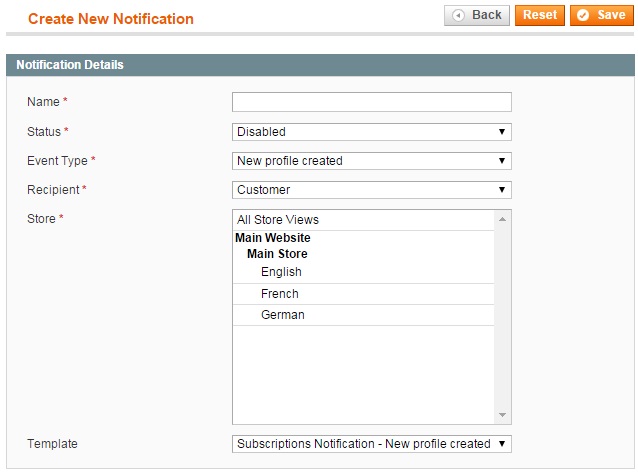Click the Store list scroll up arrow
Viewport: 638px width, 472px height.
coord(503,219)
